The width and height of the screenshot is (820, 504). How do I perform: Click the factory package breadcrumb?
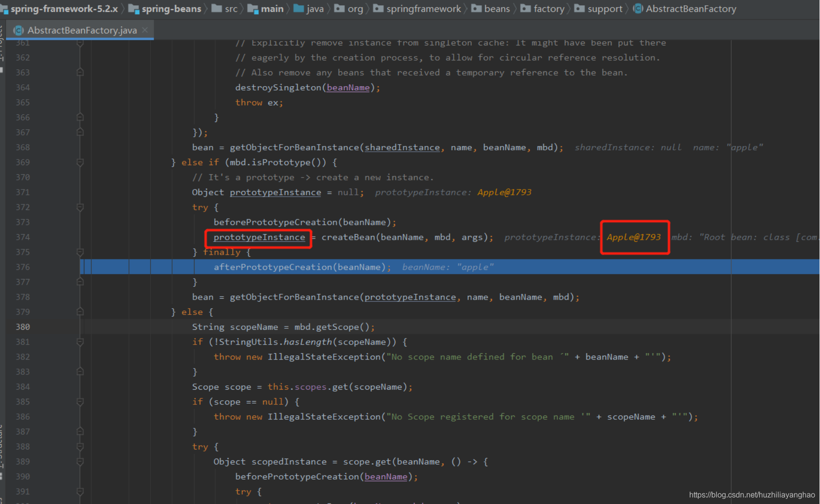tap(549, 9)
